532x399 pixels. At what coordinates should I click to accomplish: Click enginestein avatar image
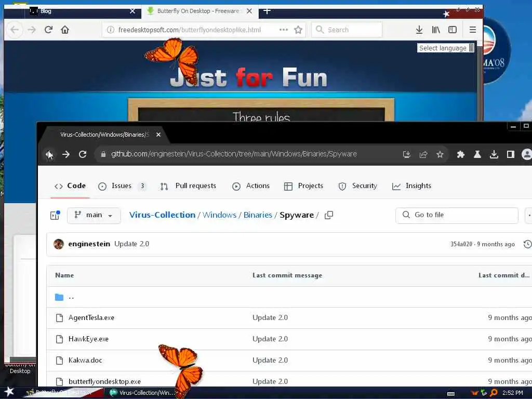[59, 244]
